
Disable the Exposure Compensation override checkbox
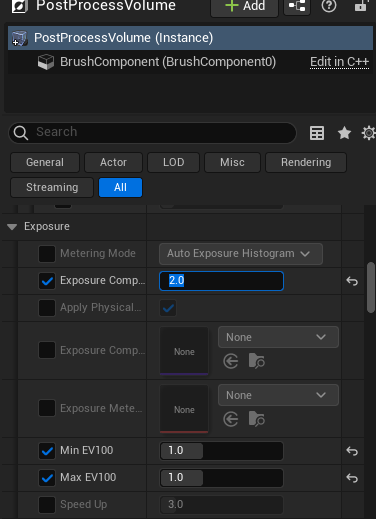pos(47,281)
